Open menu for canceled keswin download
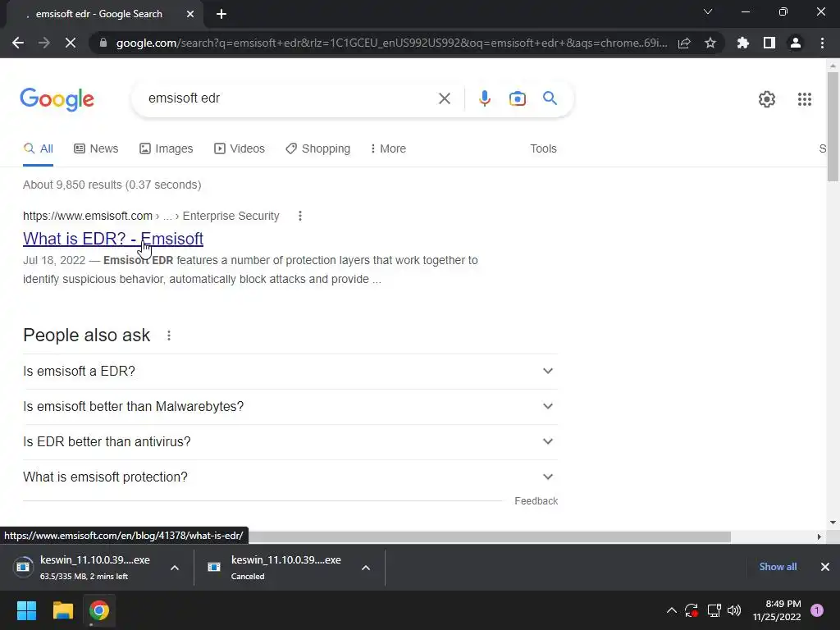This screenshot has width=840, height=630. click(x=365, y=568)
